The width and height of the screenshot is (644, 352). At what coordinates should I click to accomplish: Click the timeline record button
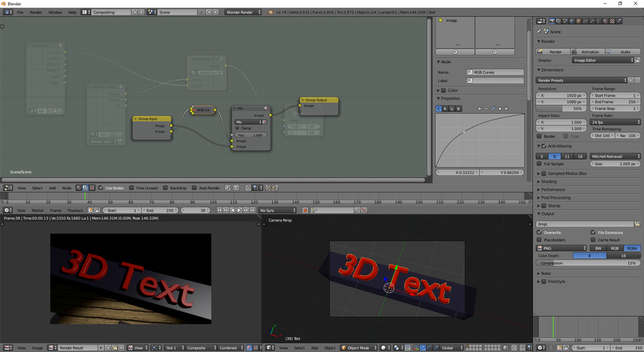point(305,211)
